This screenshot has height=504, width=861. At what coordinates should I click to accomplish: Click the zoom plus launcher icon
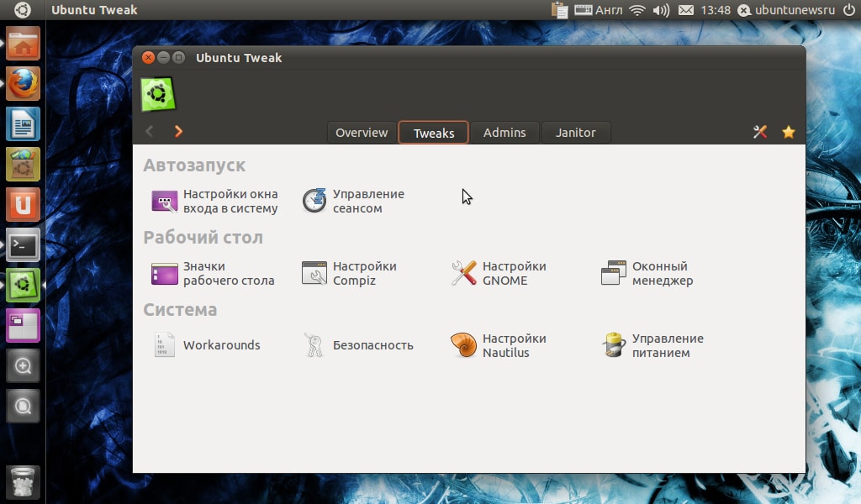point(23,365)
